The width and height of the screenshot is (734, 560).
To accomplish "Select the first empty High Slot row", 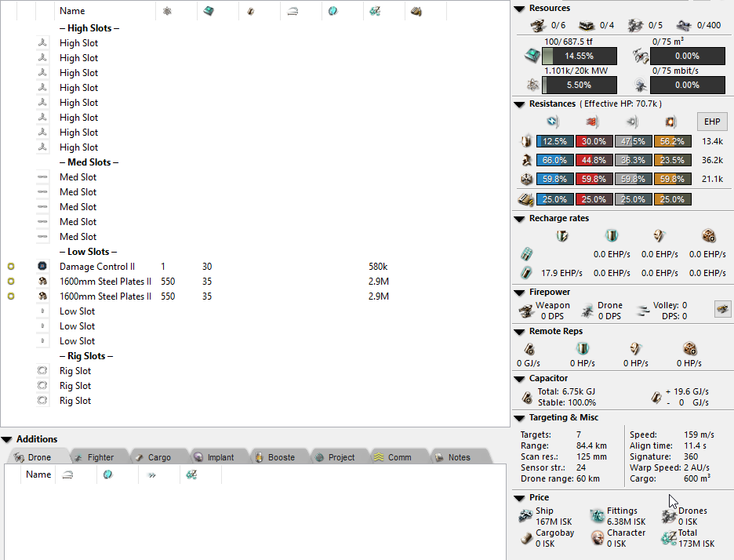I will (x=78, y=43).
